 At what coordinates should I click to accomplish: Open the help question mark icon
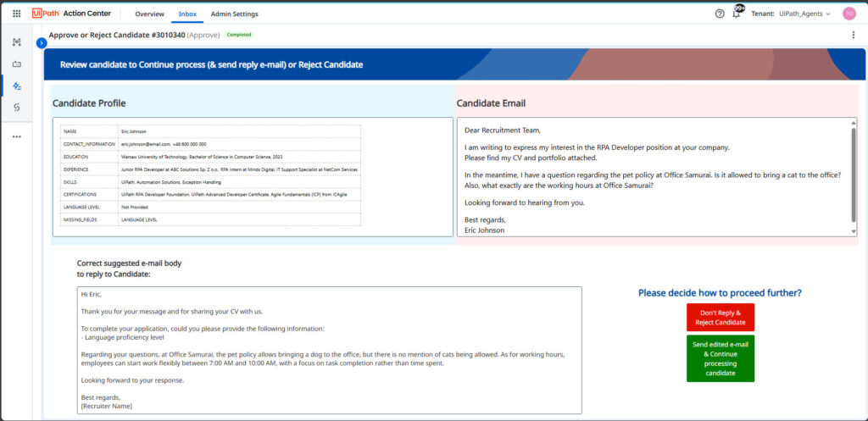[x=720, y=14]
